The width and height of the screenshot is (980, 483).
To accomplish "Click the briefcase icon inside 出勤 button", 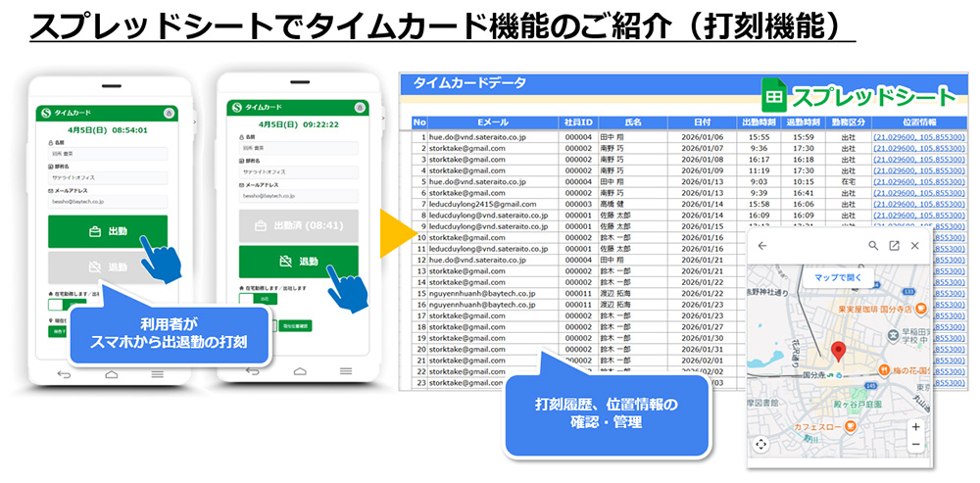I will [95, 232].
